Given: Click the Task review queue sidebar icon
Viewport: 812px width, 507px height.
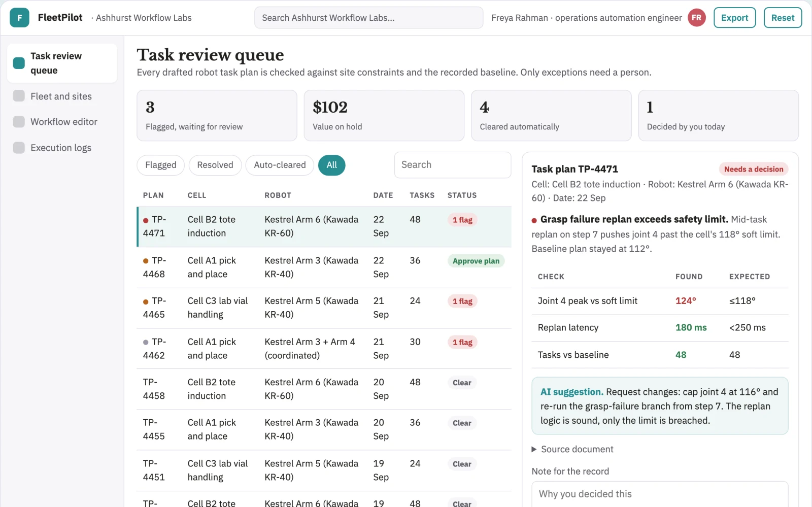Looking at the screenshot, I should coord(19,63).
